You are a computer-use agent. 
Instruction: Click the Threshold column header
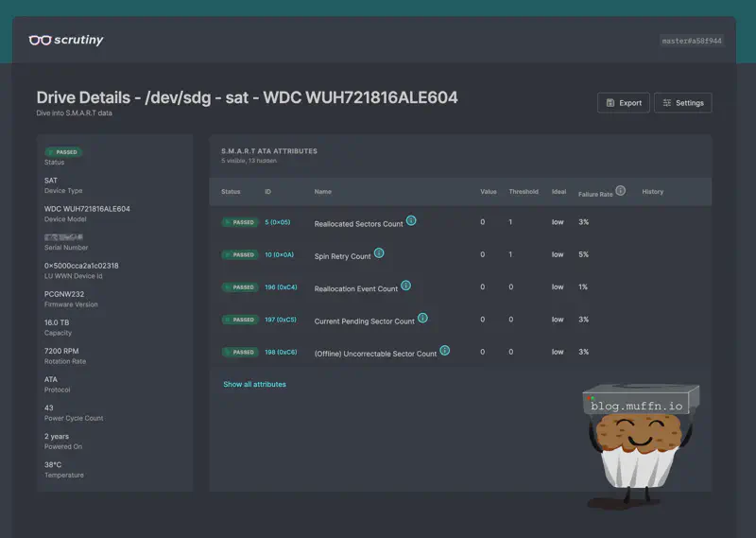tap(524, 192)
